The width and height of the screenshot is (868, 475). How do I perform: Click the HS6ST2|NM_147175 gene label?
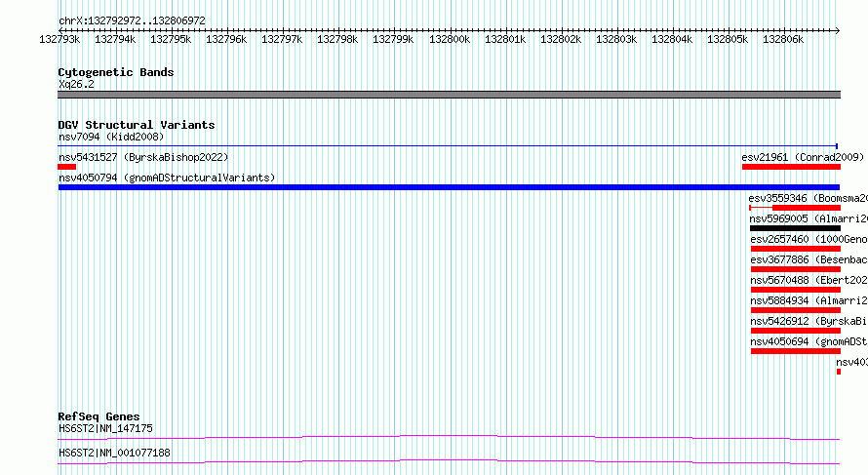(105, 428)
